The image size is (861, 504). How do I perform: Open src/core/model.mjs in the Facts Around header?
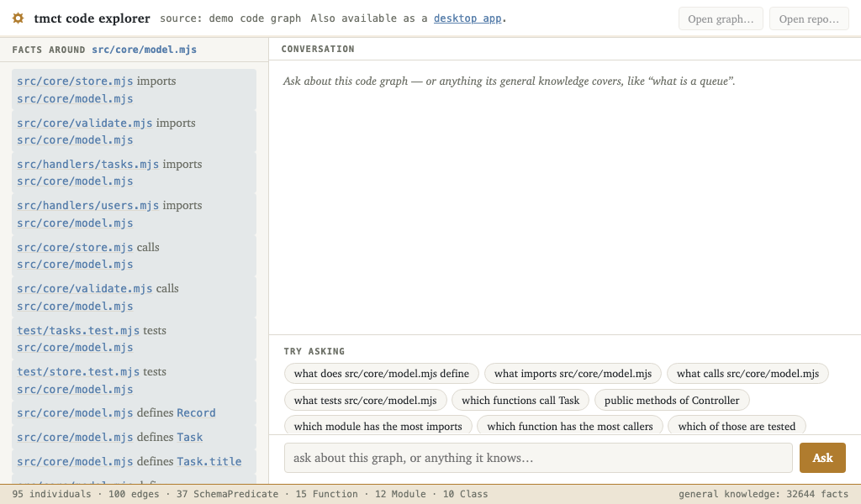(144, 50)
